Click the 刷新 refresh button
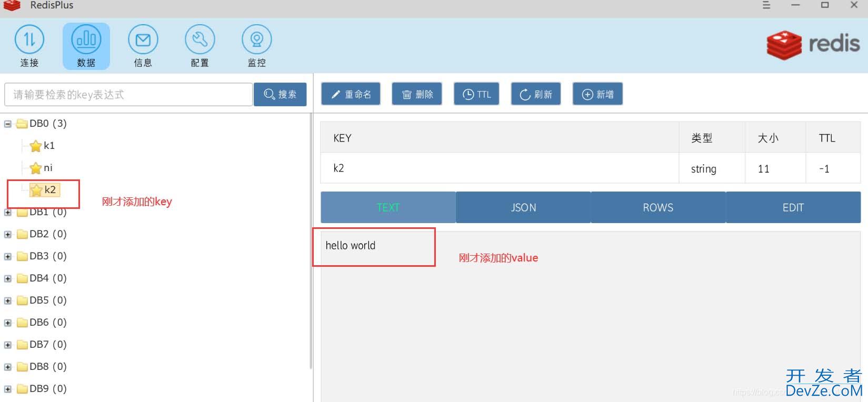This screenshot has width=868, height=402. [x=536, y=94]
